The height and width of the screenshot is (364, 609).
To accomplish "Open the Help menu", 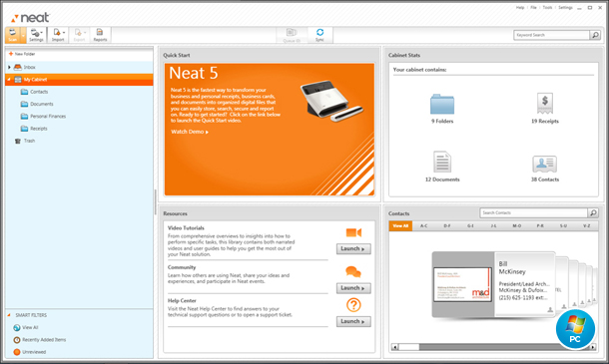I will point(520,7).
